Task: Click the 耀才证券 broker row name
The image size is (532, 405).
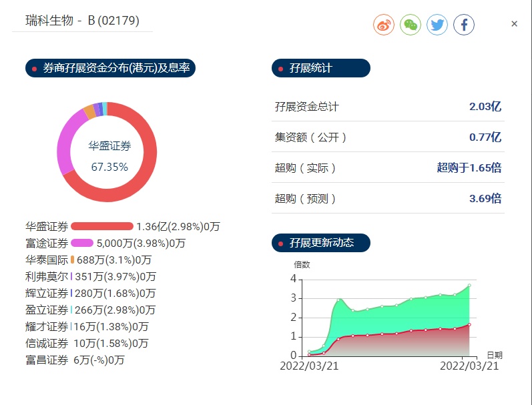Action: 47,327
